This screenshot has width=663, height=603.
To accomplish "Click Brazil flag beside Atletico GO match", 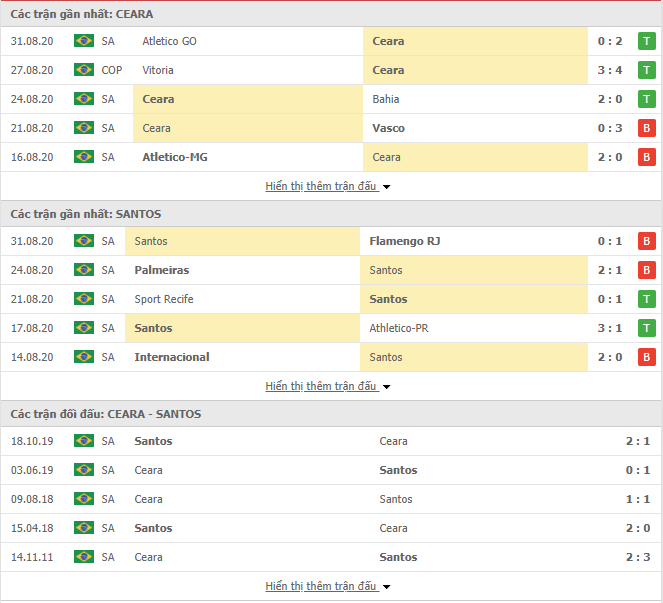I will click(x=83, y=41).
